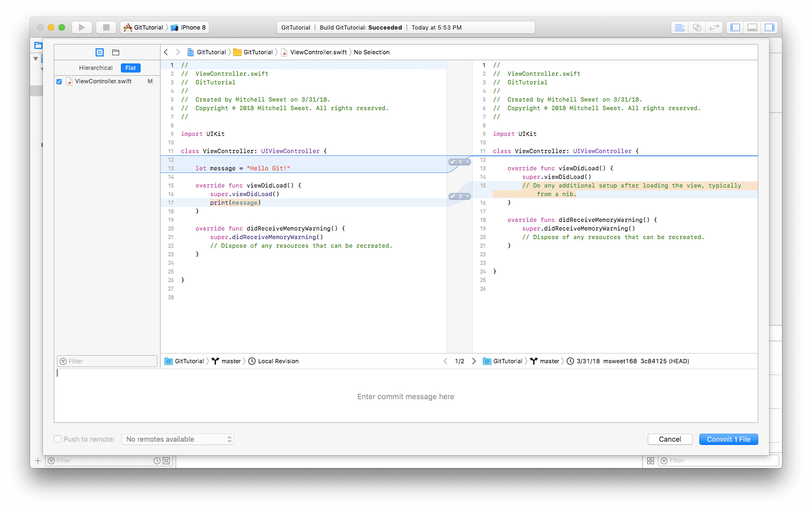Switch to Hierarchical view tab

click(x=96, y=68)
